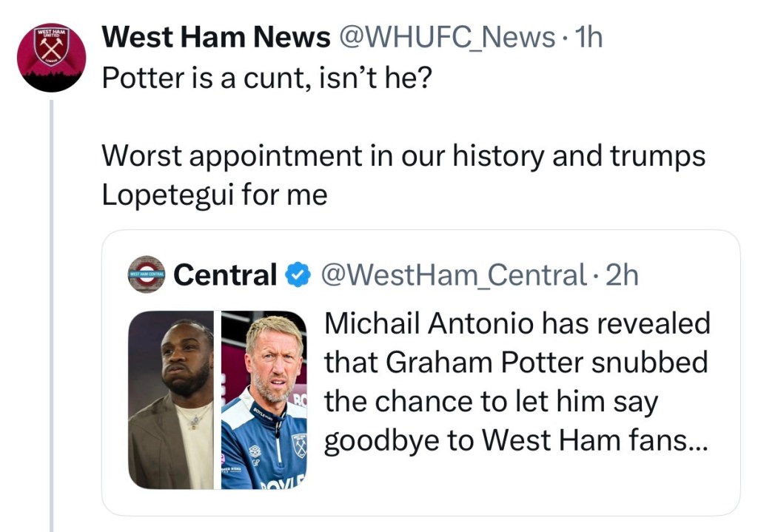The image size is (758, 532).
Task: Click the 2h timestamp on quoted post
Action: [622, 276]
